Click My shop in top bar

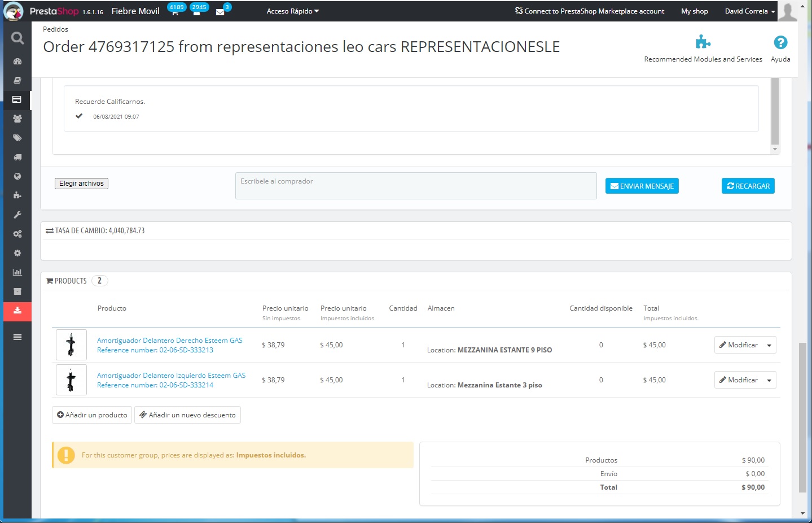(x=694, y=11)
